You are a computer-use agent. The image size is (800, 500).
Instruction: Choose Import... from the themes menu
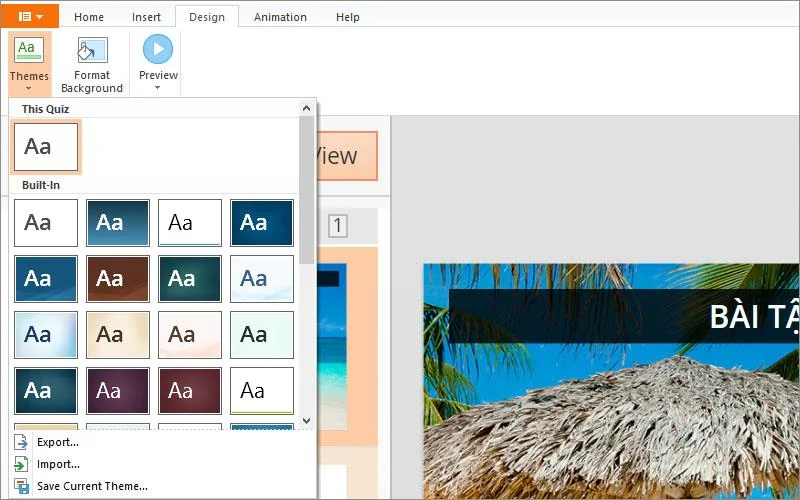click(x=58, y=464)
